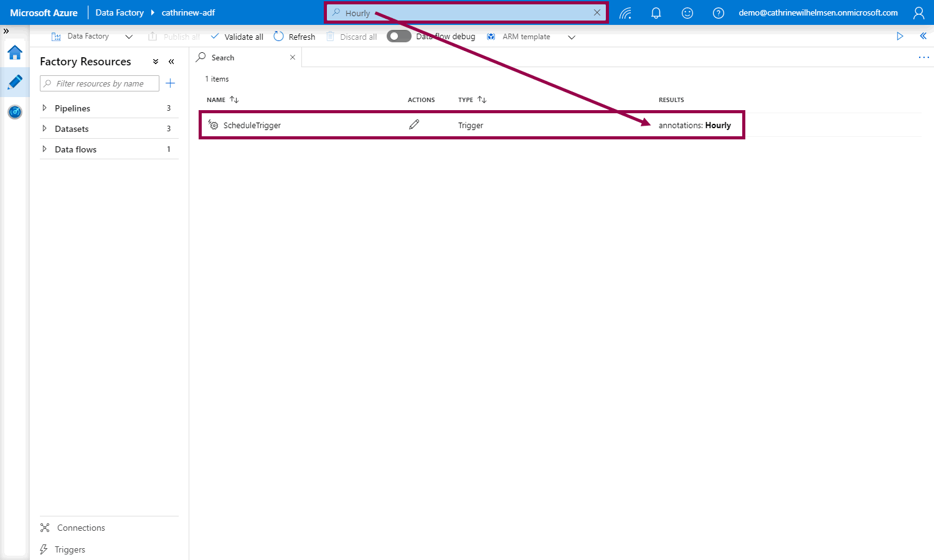
Task: Toggle Data flow debug switch
Action: coord(399,37)
